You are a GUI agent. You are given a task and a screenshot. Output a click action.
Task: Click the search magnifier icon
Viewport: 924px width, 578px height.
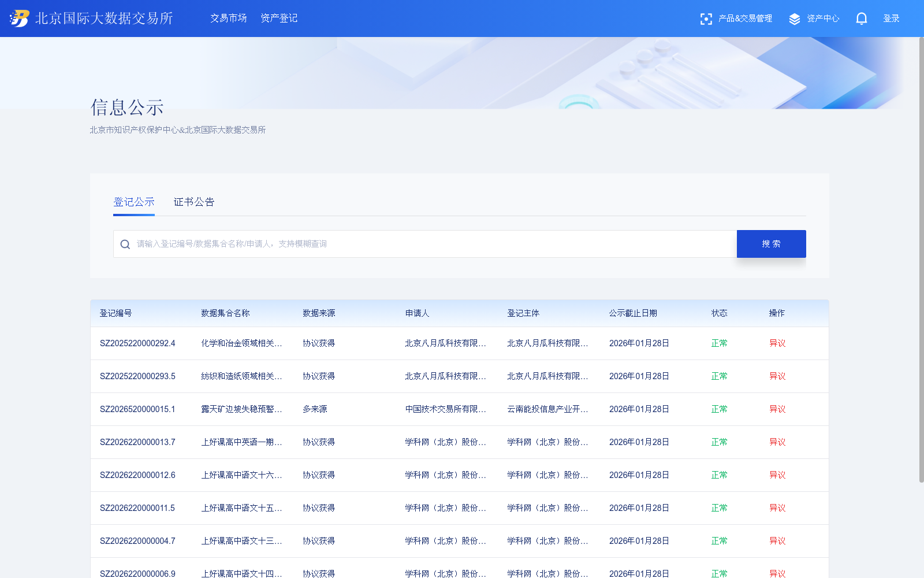tap(125, 244)
